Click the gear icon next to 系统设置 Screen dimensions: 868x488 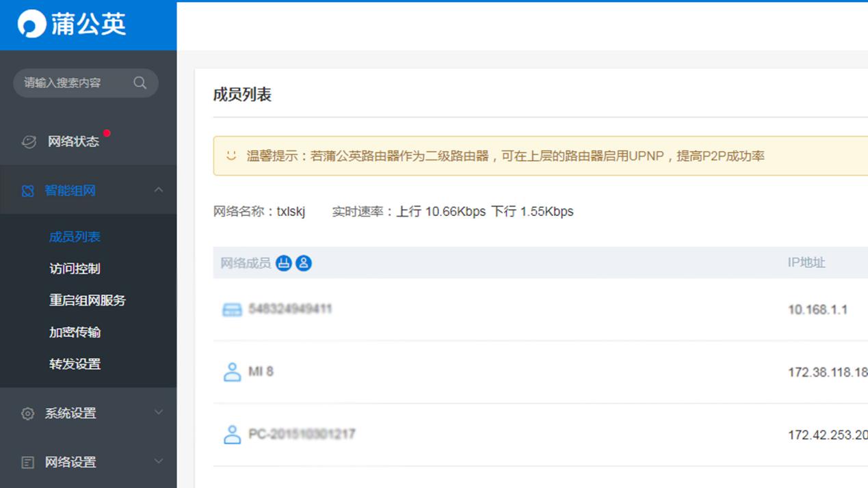(x=27, y=413)
